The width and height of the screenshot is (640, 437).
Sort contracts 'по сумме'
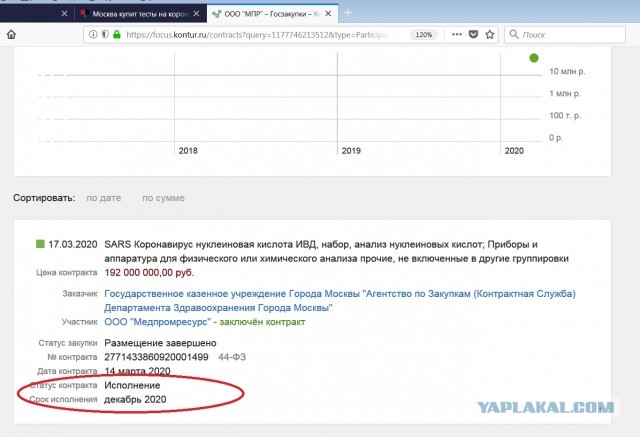point(163,198)
